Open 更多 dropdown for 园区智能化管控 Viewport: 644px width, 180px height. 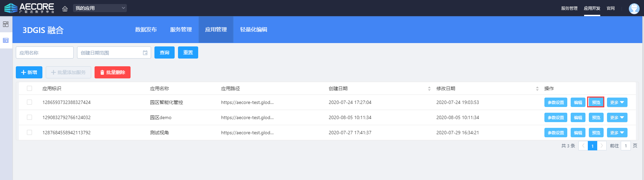click(x=617, y=102)
